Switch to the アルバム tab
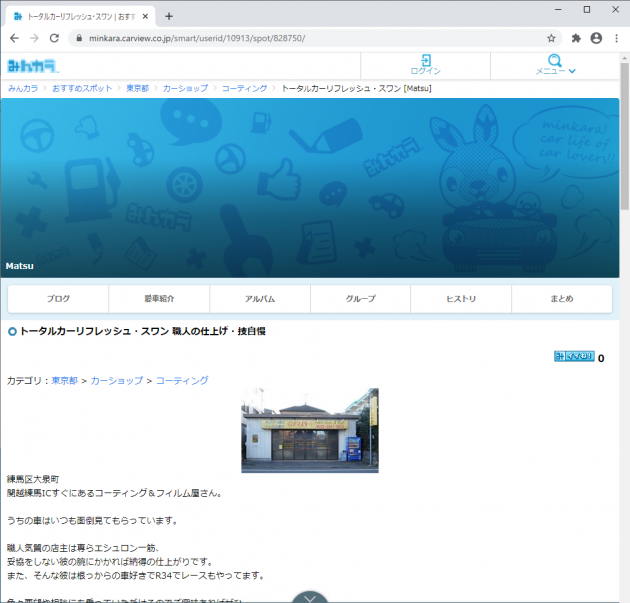The image size is (630, 603). coord(260,299)
